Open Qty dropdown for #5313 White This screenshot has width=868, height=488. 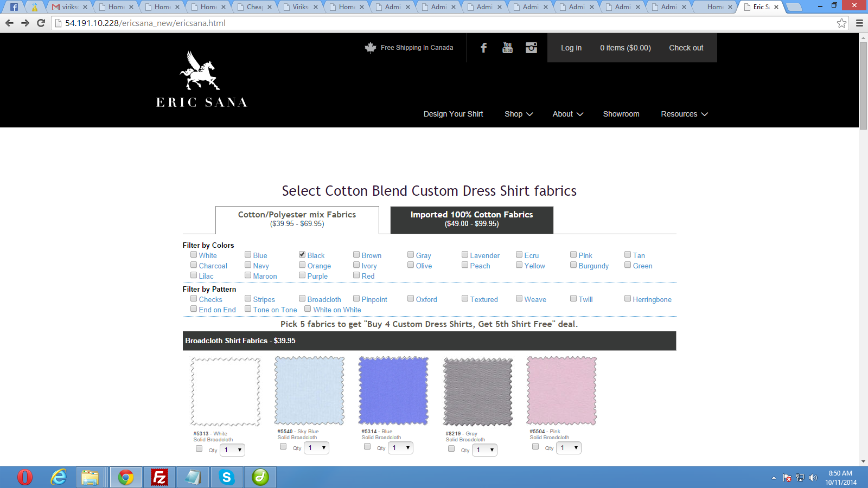tap(232, 450)
